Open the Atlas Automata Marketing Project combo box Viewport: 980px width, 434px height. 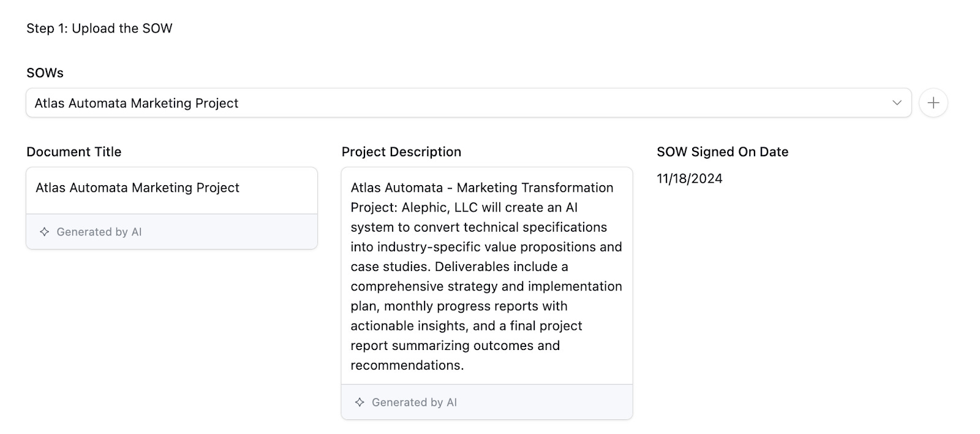469,103
